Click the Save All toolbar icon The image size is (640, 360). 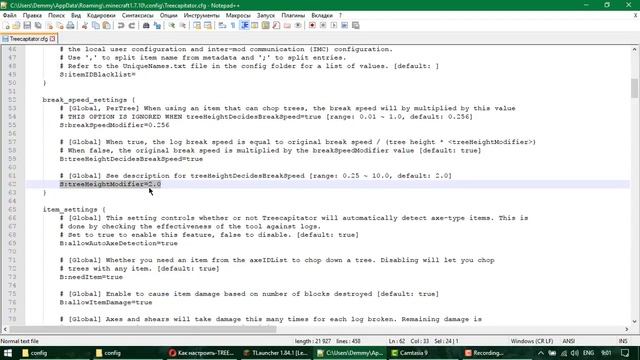pyautogui.click(x=38, y=25)
